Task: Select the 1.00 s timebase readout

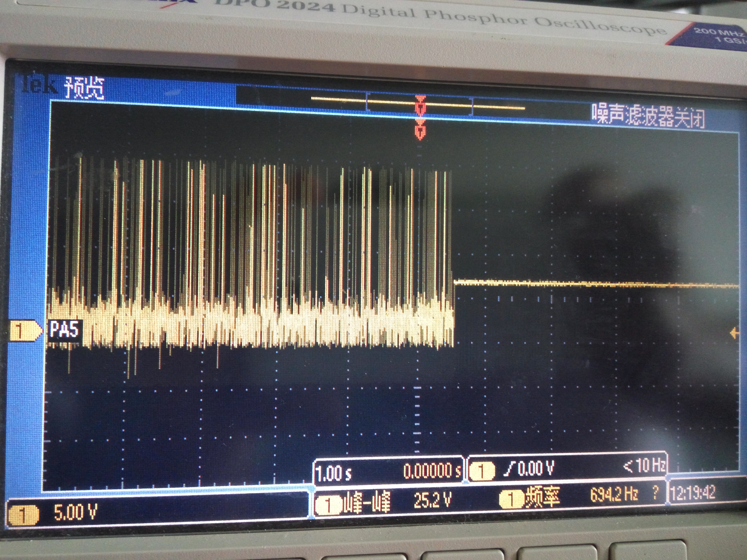Action: tap(333, 474)
